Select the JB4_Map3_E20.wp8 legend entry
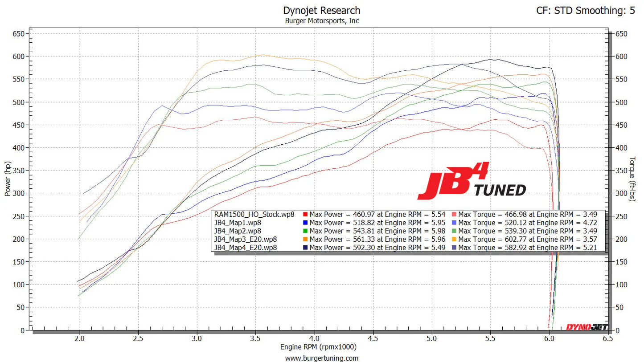Screen dimensions: 644x362 pyautogui.click(x=244, y=240)
